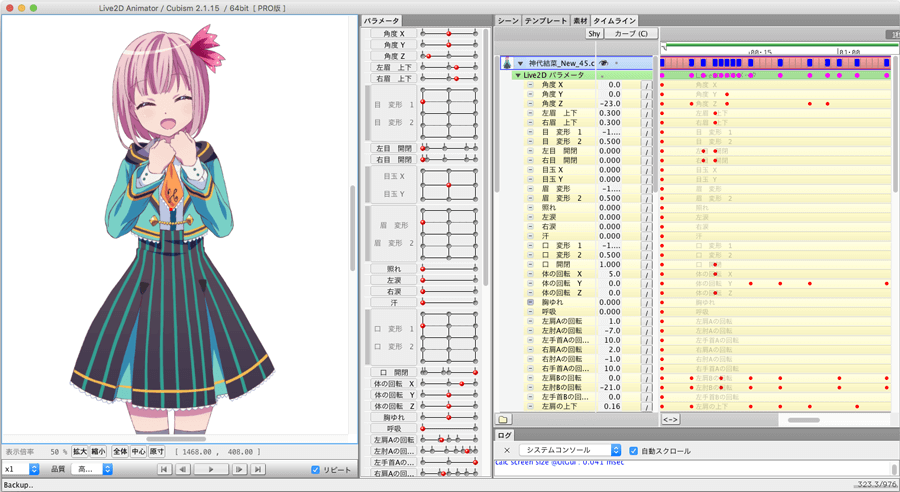Toggle the lock dot on model track
This screenshot has width=900, height=492.
coord(617,63)
